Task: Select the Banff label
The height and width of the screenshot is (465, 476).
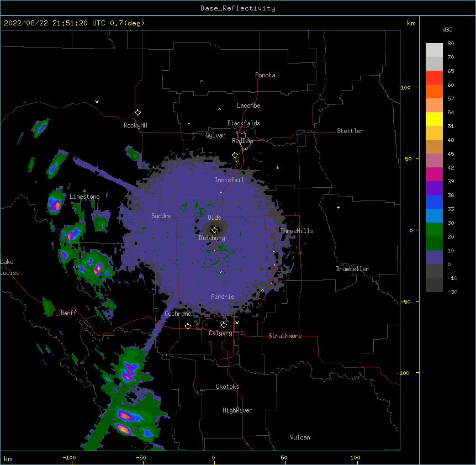Action: point(68,313)
